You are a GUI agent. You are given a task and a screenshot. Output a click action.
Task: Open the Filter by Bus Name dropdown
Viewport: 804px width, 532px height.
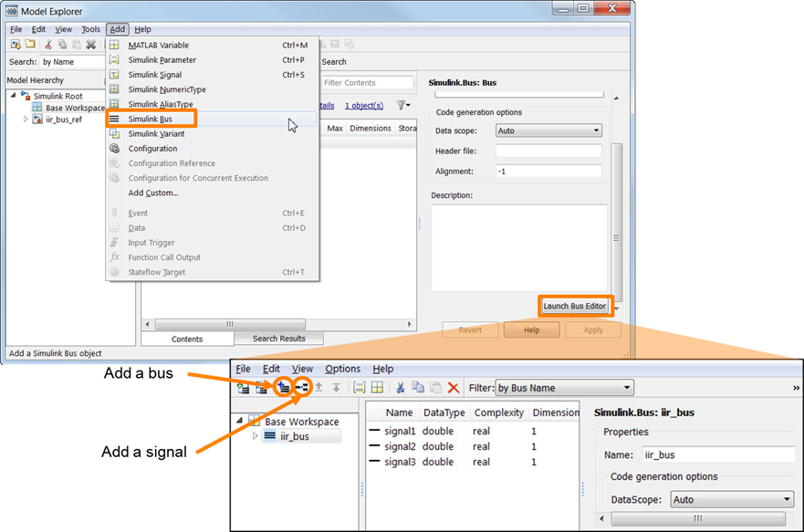click(565, 388)
